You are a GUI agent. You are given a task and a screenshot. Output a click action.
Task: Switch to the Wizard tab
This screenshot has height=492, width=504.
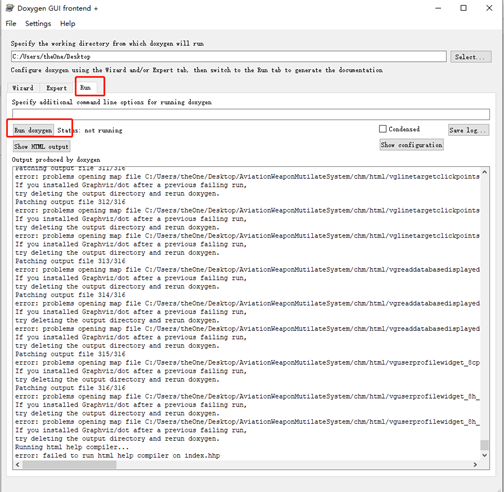(x=23, y=88)
